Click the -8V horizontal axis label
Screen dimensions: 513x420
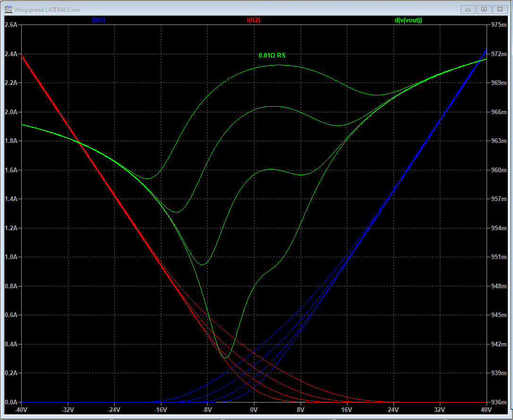tap(208, 410)
